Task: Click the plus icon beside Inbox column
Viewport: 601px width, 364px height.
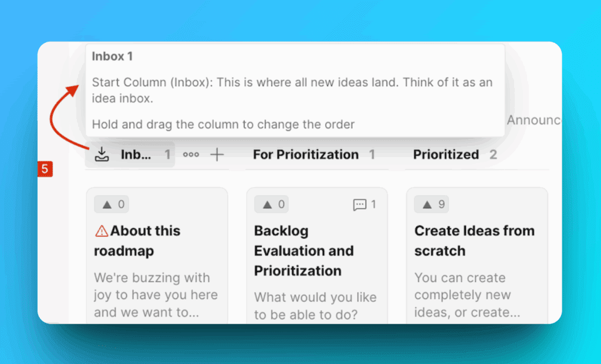Action: point(217,155)
